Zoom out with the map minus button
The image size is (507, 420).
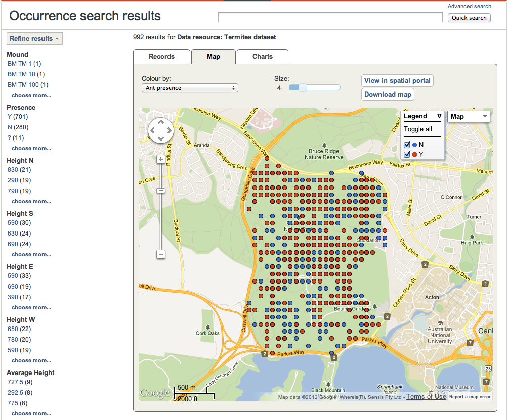point(161,254)
